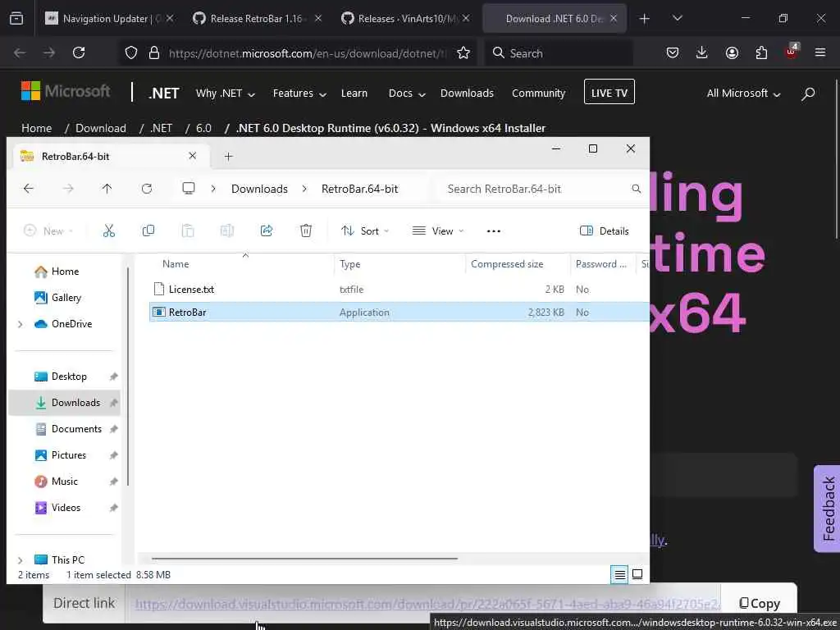840x630 pixels.
Task: Open Firefox Extensions puzzle icon
Action: (x=761, y=52)
